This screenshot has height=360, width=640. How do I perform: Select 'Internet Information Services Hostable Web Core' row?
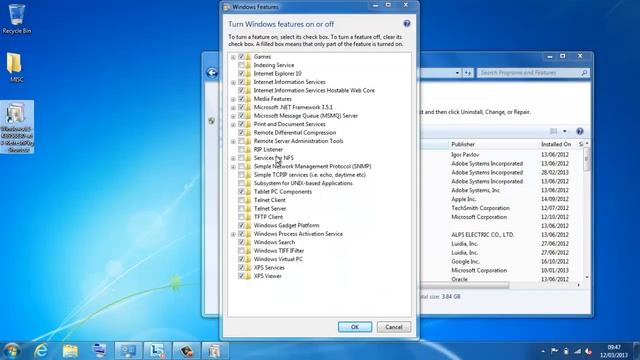point(314,91)
